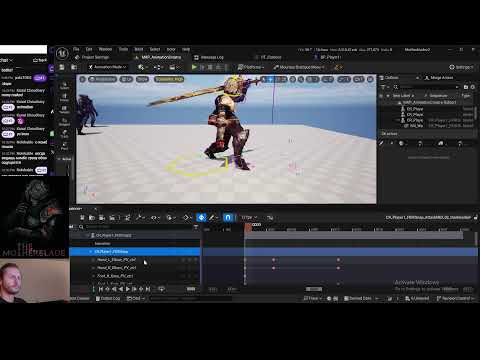Select the Hand_R_Elbow_PV_ctrl track
This screenshot has width=480, height=360.
click(x=116, y=268)
